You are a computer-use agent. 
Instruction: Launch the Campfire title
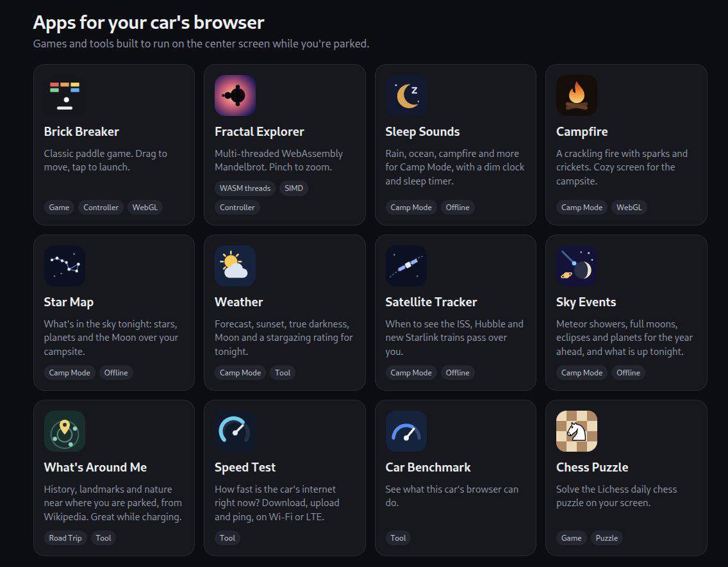coord(582,131)
